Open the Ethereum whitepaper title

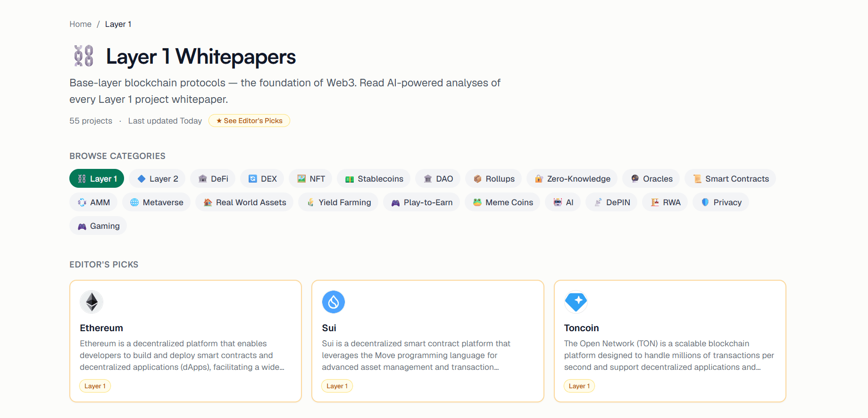(x=101, y=328)
